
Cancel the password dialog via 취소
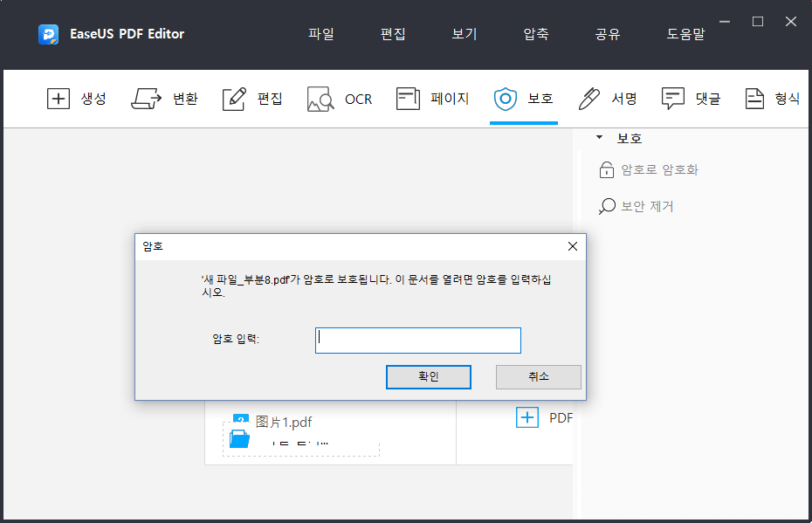click(x=538, y=376)
